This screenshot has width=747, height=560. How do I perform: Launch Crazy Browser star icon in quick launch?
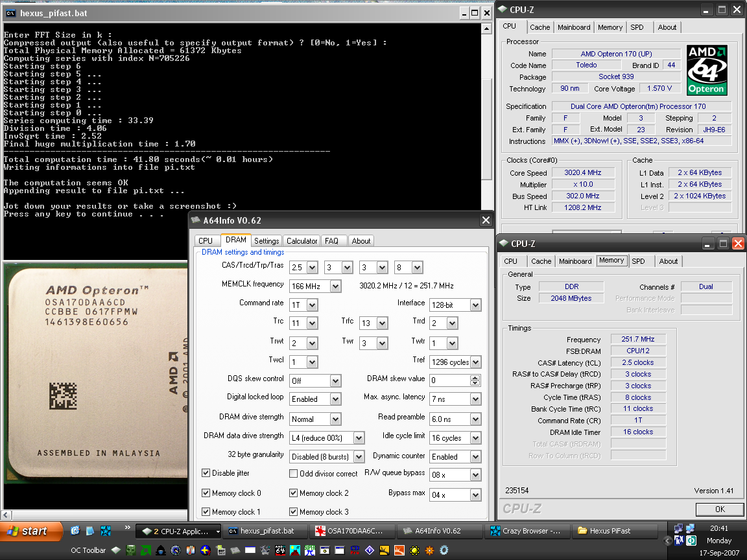tap(106, 530)
